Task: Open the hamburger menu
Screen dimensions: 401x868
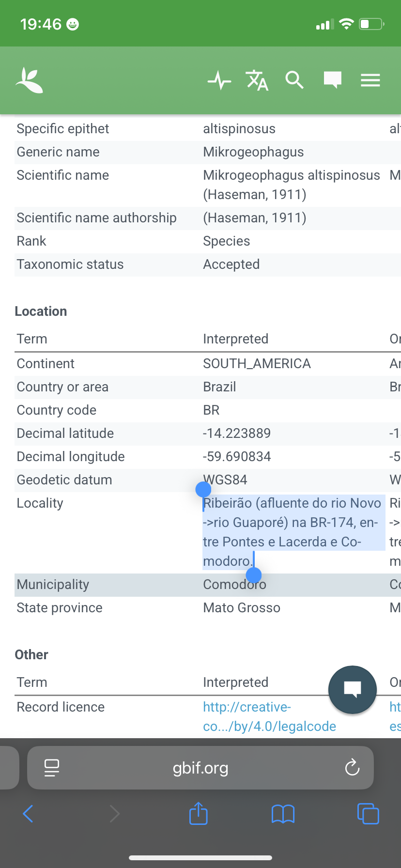Action: coord(370,80)
